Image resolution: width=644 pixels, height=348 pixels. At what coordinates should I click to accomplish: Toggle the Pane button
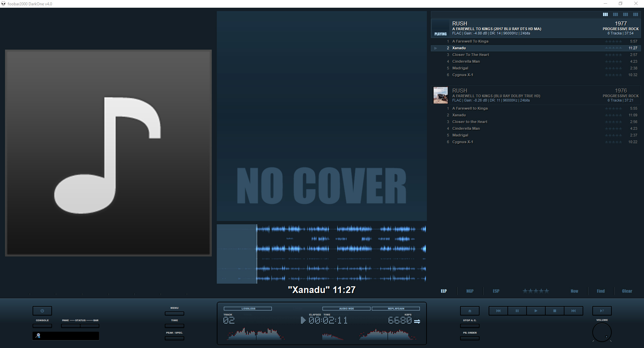coord(70,326)
